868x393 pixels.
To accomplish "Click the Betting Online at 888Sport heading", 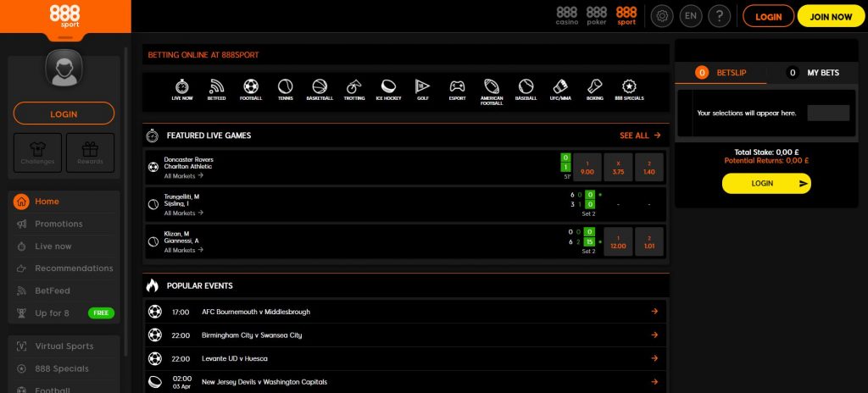I will click(x=203, y=55).
